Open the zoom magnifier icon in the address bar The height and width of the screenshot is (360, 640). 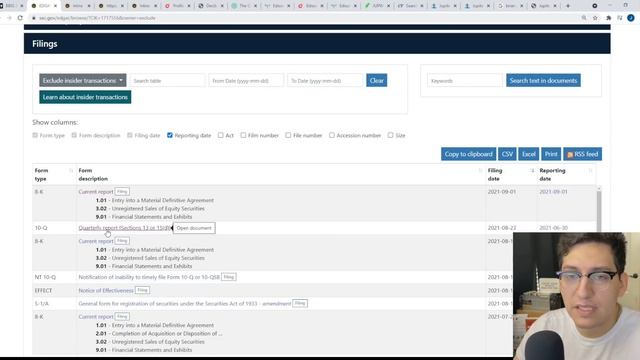pos(584,18)
